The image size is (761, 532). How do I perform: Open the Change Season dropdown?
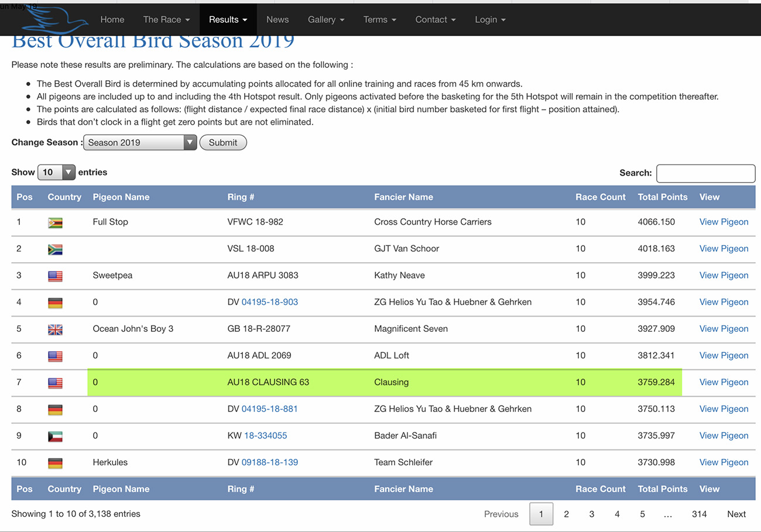coord(139,142)
